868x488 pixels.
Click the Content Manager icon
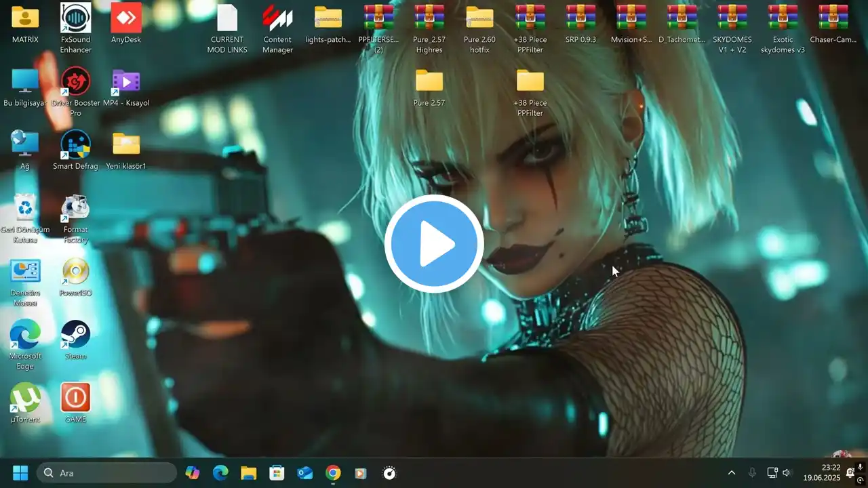click(x=277, y=18)
